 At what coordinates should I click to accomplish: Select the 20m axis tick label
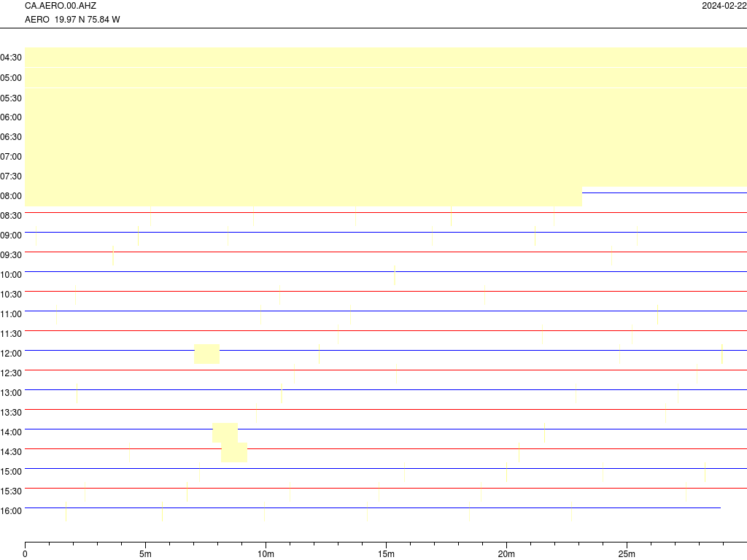[506, 554]
